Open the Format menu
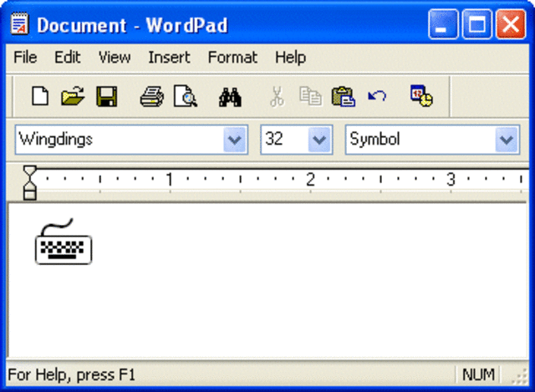The height and width of the screenshot is (392, 535). coord(232,58)
